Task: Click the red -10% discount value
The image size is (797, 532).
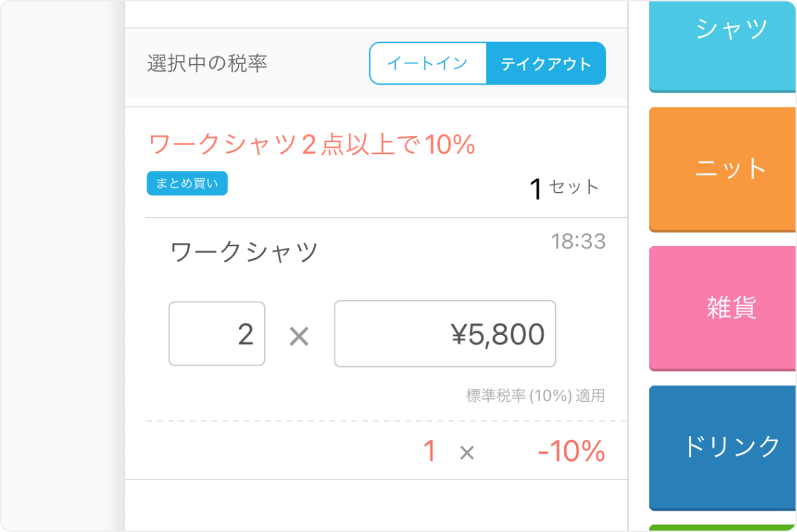Action: click(571, 451)
